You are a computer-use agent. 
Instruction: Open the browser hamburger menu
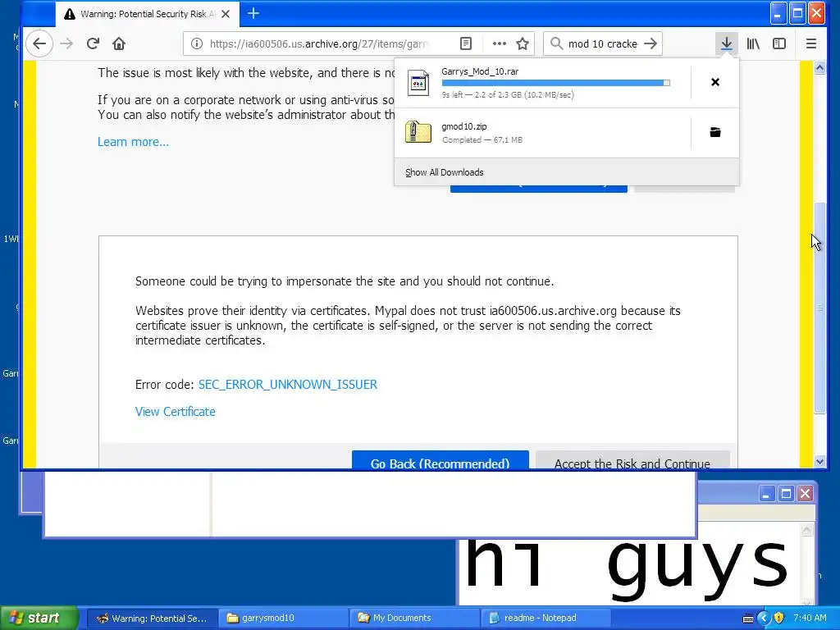tap(811, 43)
